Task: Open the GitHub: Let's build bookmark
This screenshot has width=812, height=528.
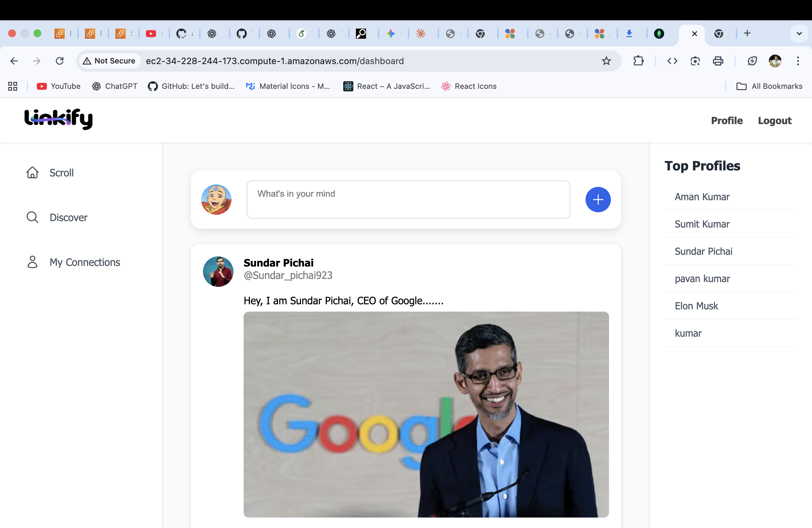Action: [191, 86]
